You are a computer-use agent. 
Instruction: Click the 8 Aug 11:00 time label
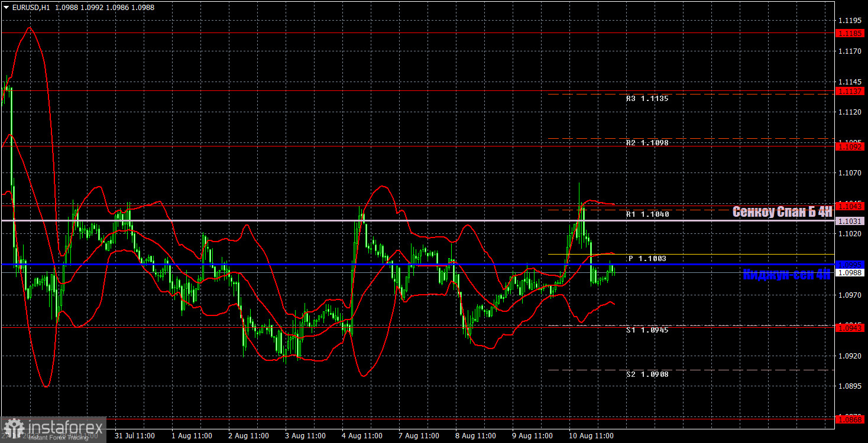tap(477, 435)
